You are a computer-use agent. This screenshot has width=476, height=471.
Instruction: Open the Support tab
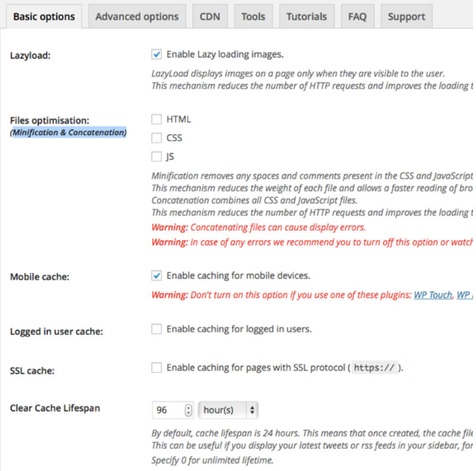coord(406,17)
